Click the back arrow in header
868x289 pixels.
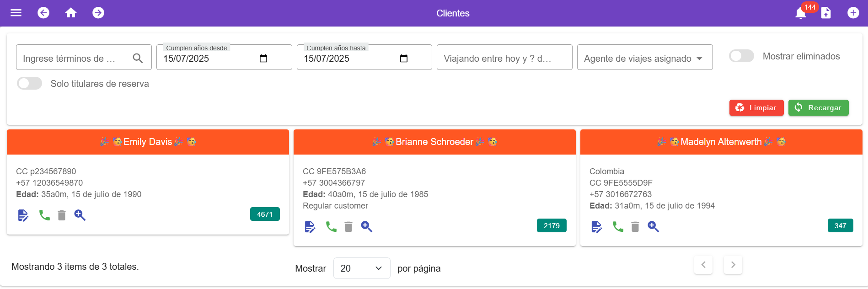tap(43, 13)
